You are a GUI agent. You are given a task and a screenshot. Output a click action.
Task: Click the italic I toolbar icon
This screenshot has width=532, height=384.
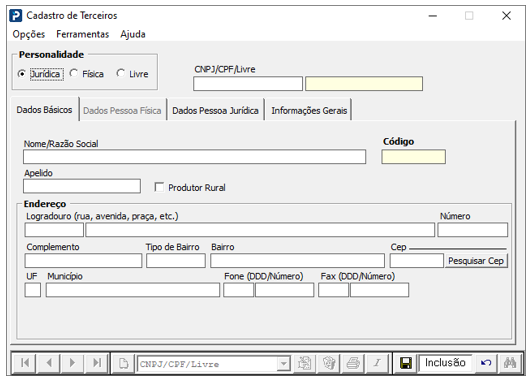(x=377, y=363)
